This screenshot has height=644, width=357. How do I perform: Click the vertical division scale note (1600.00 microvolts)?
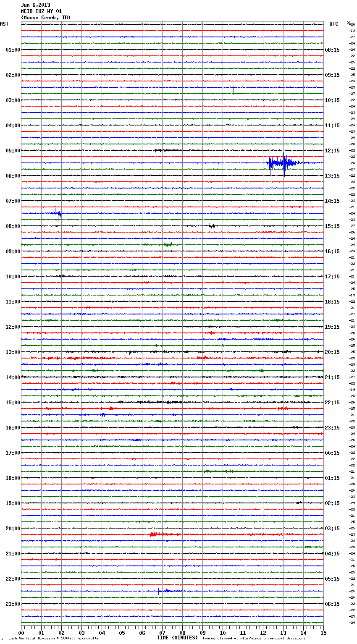pyautogui.click(x=53, y=638)
